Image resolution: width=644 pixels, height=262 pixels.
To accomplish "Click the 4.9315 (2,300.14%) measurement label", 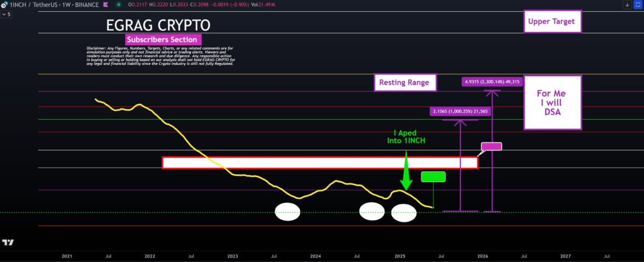I will coord(492,82).
